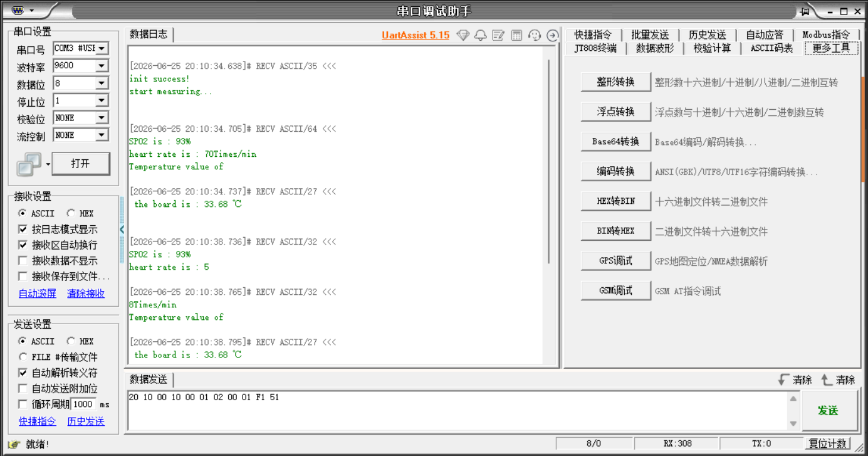Open the ASCII码表 tab
This screenshot has height=456, width=868.
pos(771,48)
